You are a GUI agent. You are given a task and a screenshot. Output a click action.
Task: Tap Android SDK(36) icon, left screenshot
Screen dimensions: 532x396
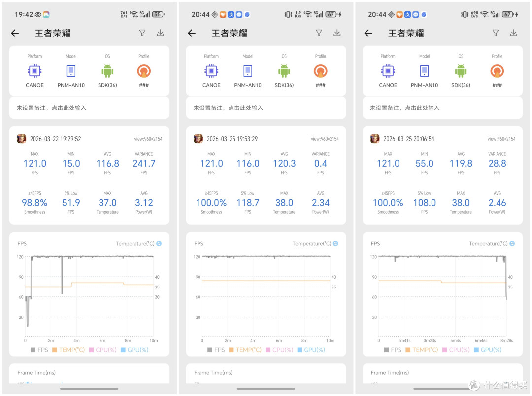click(x=107, y=72)
